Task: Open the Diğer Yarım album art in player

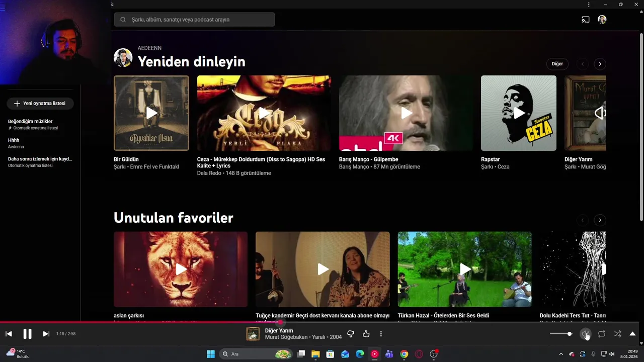Action: (x=253, y=334)
